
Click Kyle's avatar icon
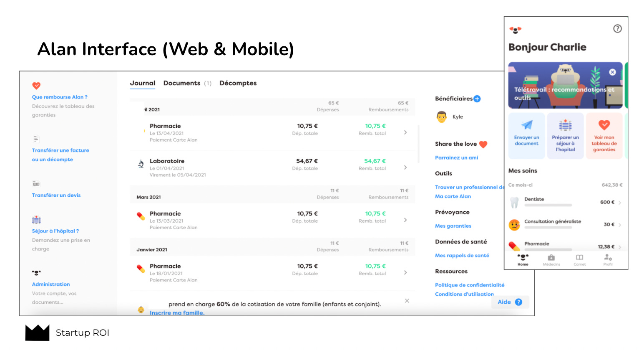[442, 117]
